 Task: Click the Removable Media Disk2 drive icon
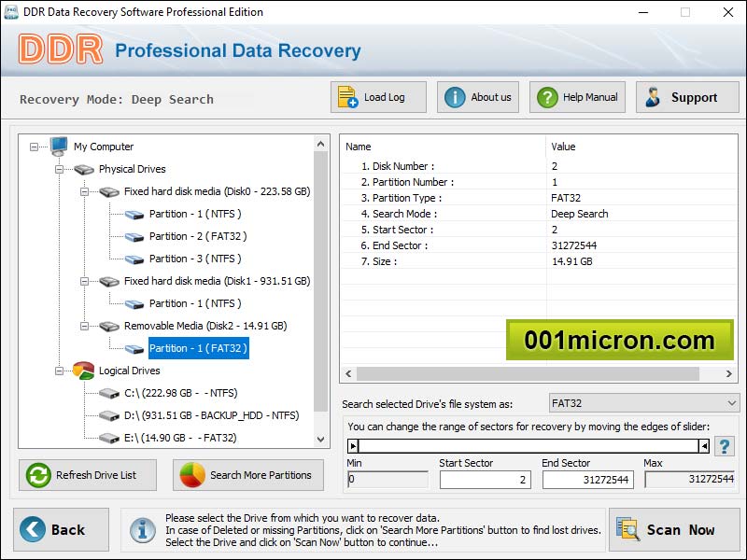109,326
